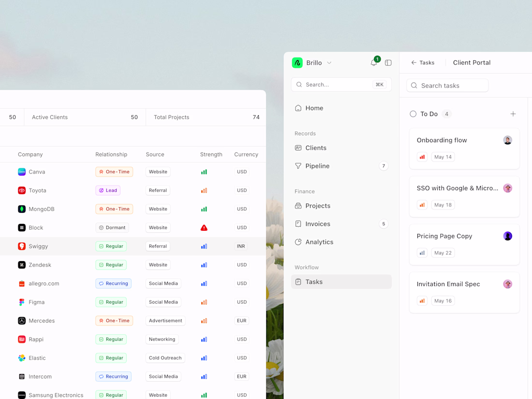This screenshot has height=399, width=532.
Task: Add a task with To Do plus icon
Action: click(x=513, y=114)
